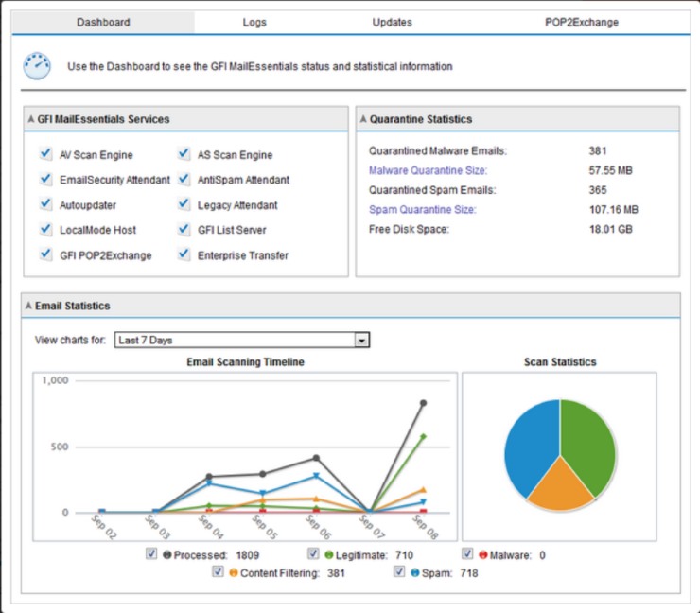Click the AV Scan Engine checkmark
This screenshot has height=613, width=700.
(45, 153)
